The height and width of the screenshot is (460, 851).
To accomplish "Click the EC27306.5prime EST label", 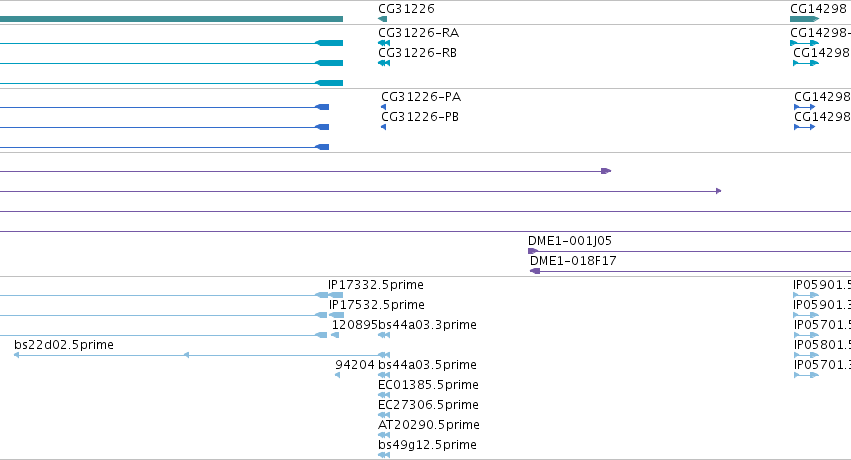I will click(428, 405).
